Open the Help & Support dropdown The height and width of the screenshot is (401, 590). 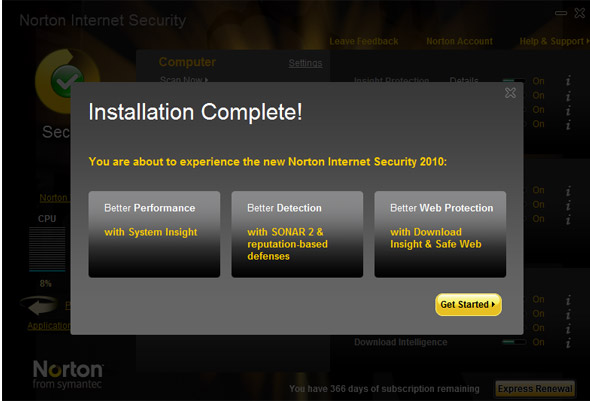pos(554,41)
